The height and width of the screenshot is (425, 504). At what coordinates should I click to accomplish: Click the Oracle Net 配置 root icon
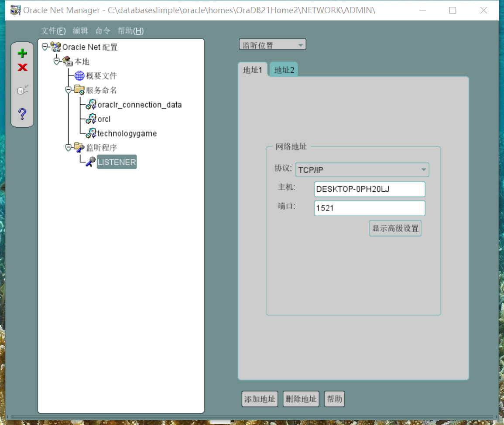click(x=56, y=47)
